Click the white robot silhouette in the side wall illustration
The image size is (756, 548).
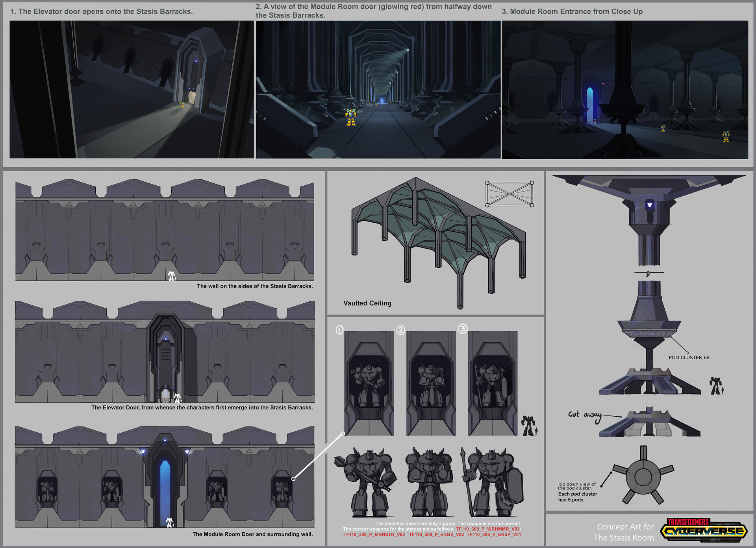(x=172, y=276)
